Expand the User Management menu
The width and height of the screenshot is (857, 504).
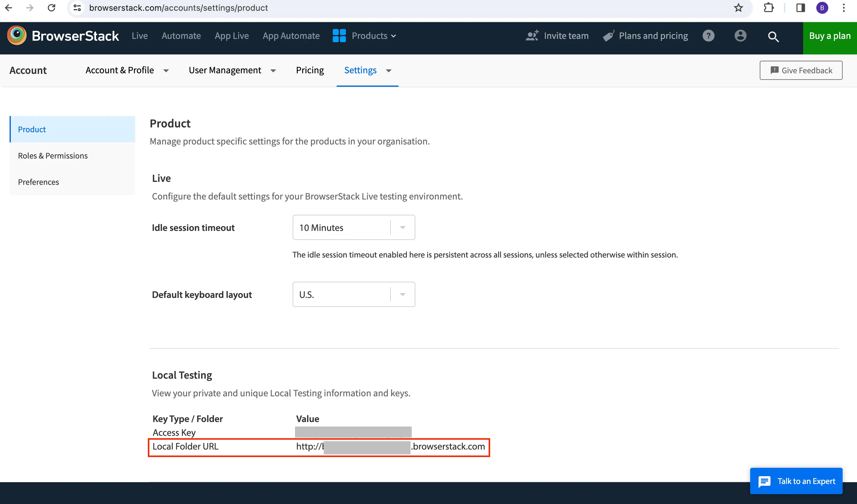[232, 70]
